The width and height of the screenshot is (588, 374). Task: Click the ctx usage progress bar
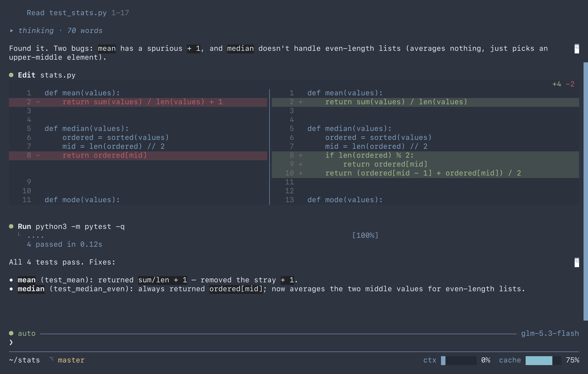(x=459, y=360)
